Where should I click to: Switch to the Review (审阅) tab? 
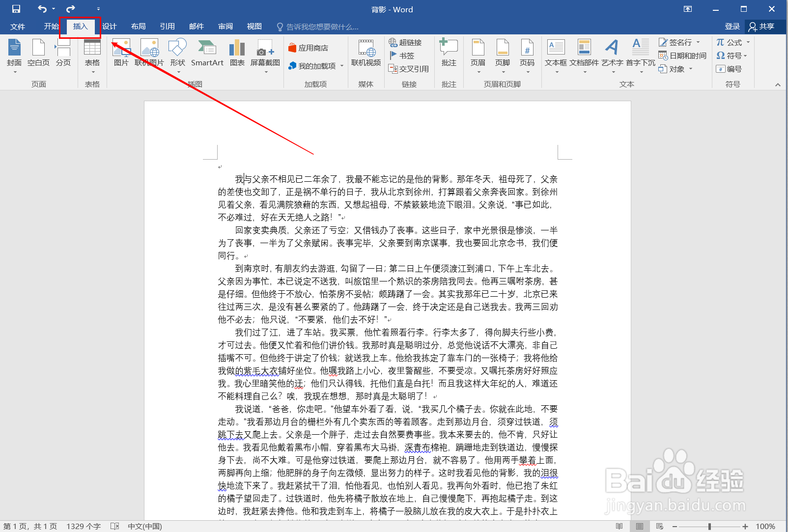tap(225, 27)
